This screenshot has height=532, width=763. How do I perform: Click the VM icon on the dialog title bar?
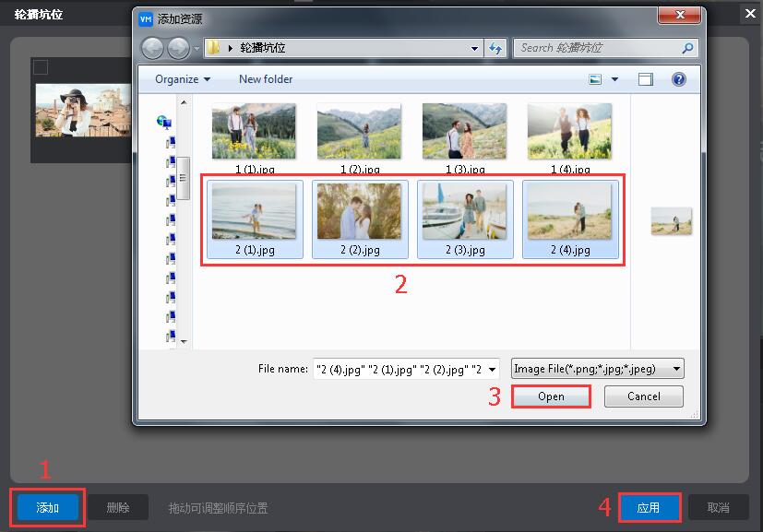pos(145,16)
